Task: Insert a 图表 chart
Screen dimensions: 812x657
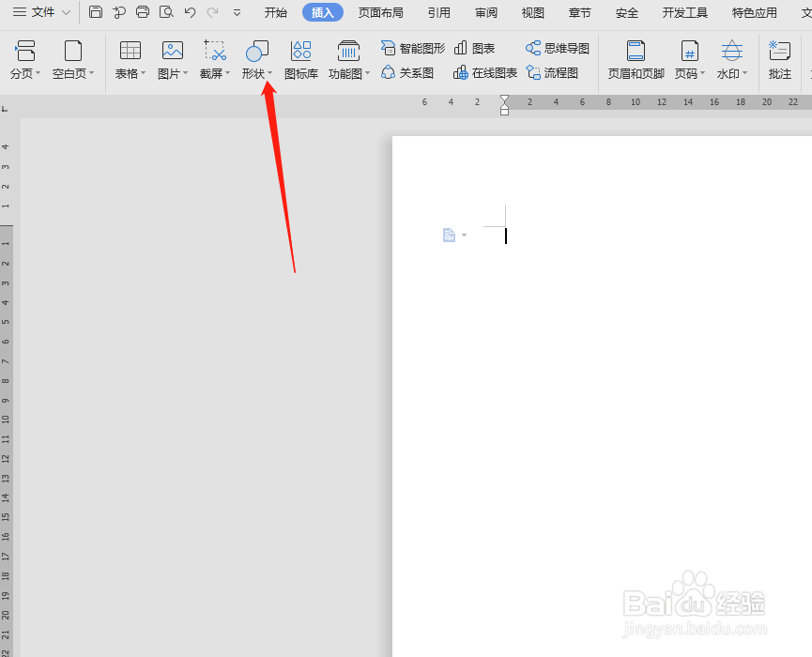Action: pyautogui.click(x=474, y=48)
